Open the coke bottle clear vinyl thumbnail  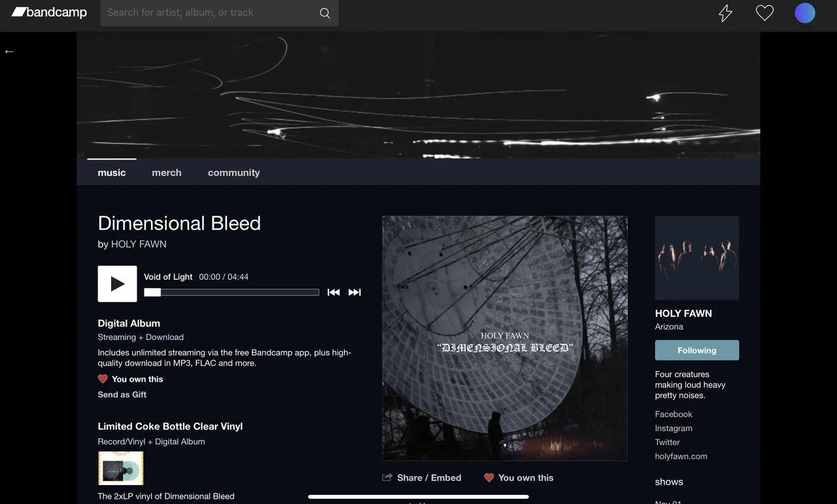[x=121, y=468]
